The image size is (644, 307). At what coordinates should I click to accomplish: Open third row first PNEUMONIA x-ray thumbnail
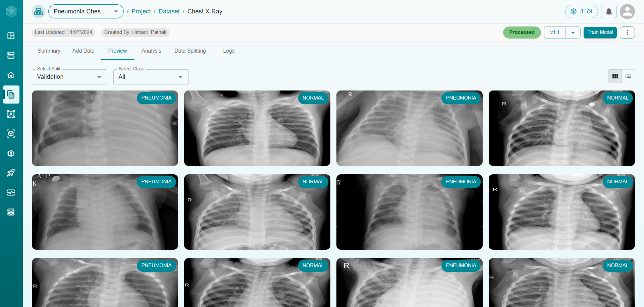(x=105, y=283)
